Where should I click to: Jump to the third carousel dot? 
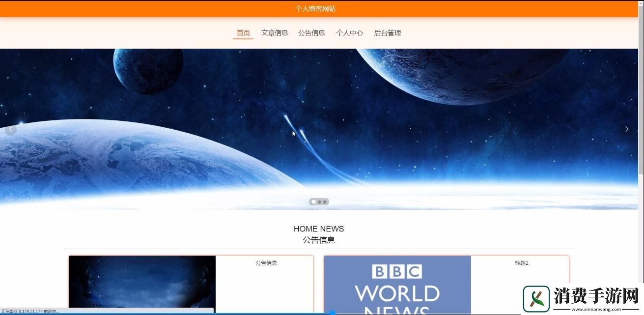(325, 202)
